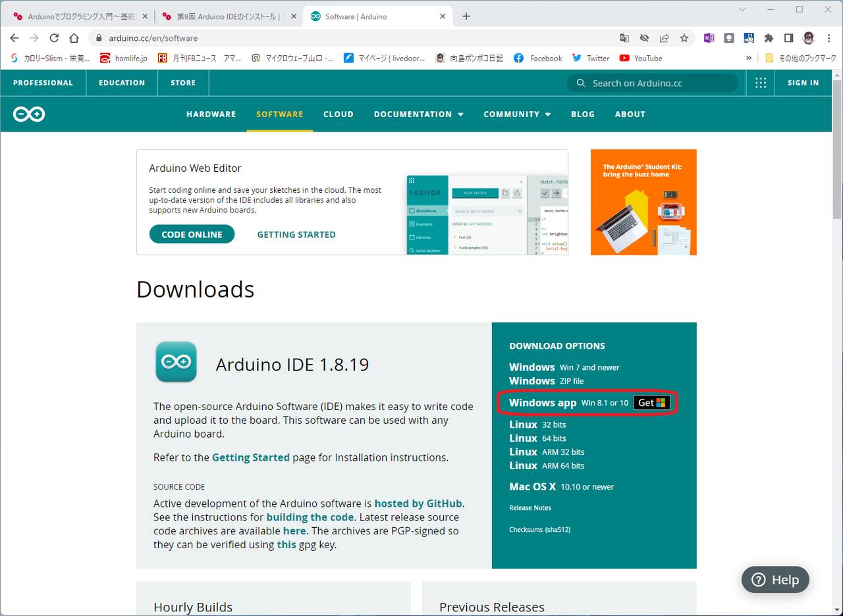The height and width of the screenshot is (616, 843).
Task: Download Windows Win 7 and newer installer
Action: tap(564, 367)
